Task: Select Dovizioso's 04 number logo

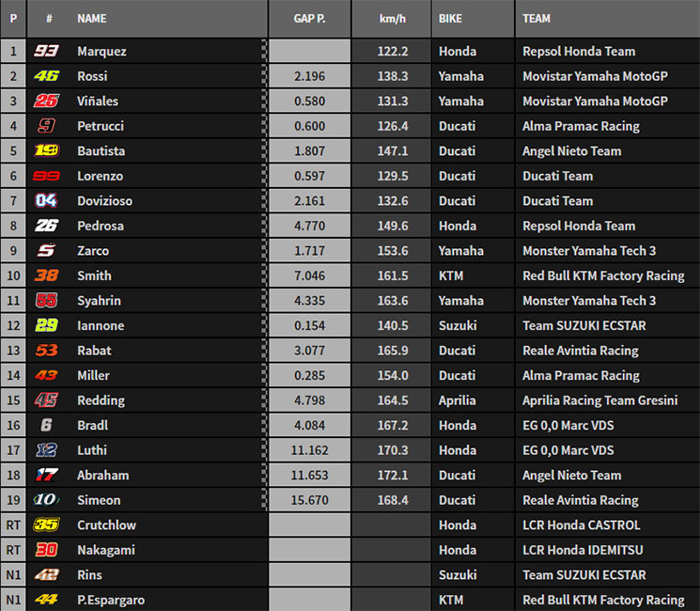Action: click(x=46, y=200)
